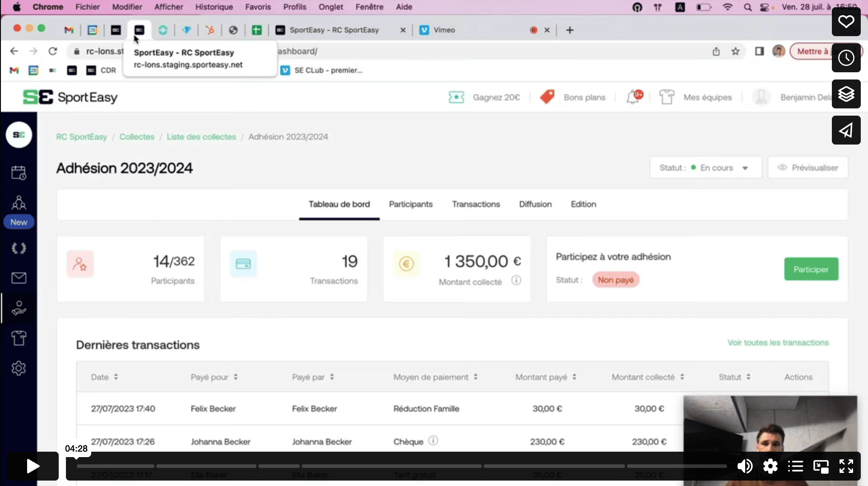Switch to the Transactions tab
This screenshot has height=486, width=868.
pos(476,204)
